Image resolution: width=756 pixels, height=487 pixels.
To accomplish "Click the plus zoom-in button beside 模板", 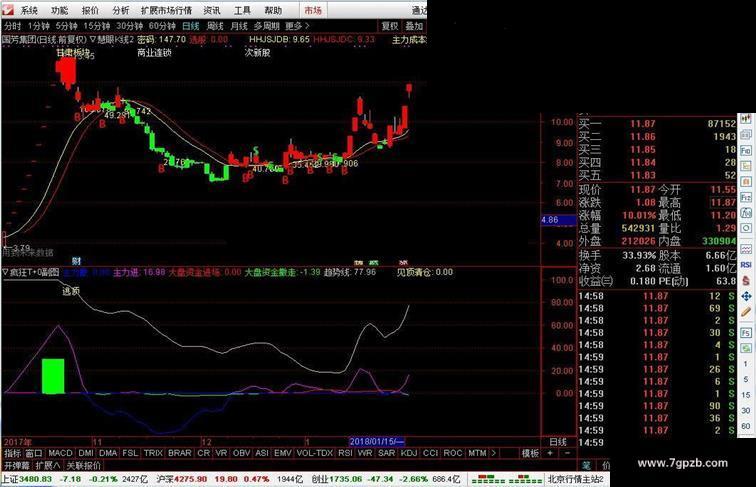I will (x=550, y=453).
